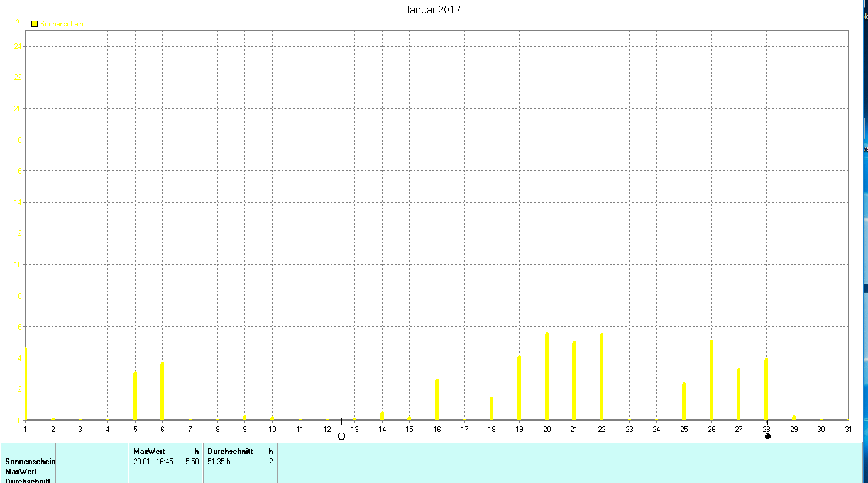Click the y-axis label '24'
Viewport: 868px width, 483px height.
19,46
